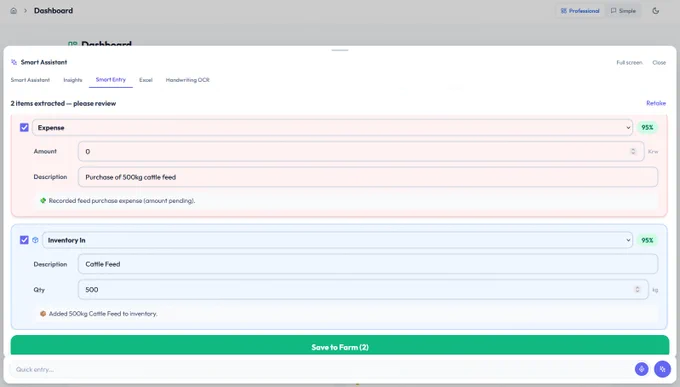Click the inventory box icon beside Inventory In
Screen dimensions: 680x387
[36, 240]
